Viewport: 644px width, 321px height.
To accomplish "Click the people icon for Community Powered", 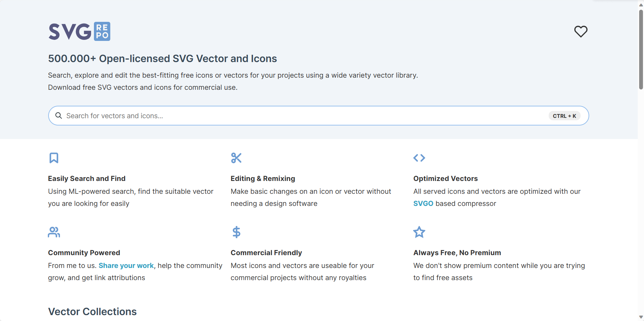I will coord(54,232).
